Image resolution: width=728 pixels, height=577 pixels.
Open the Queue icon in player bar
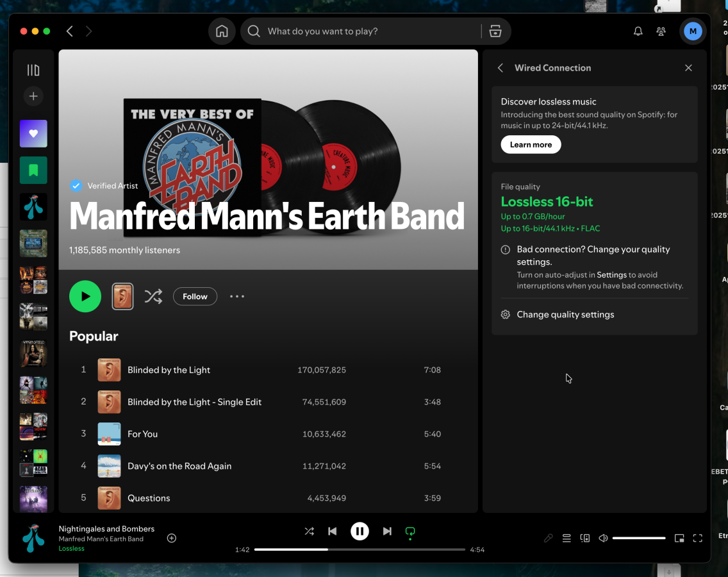click(567, 539)
